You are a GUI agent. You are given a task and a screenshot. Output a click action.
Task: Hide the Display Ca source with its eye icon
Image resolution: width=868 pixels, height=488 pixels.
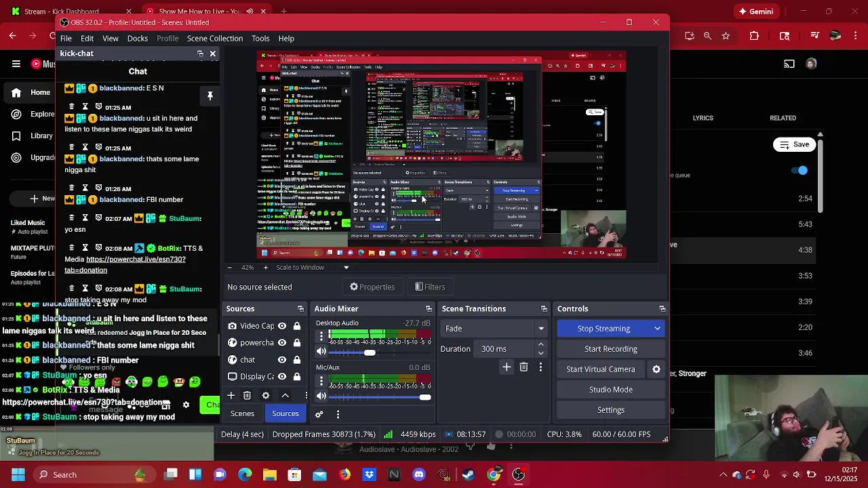pos(282,377)
